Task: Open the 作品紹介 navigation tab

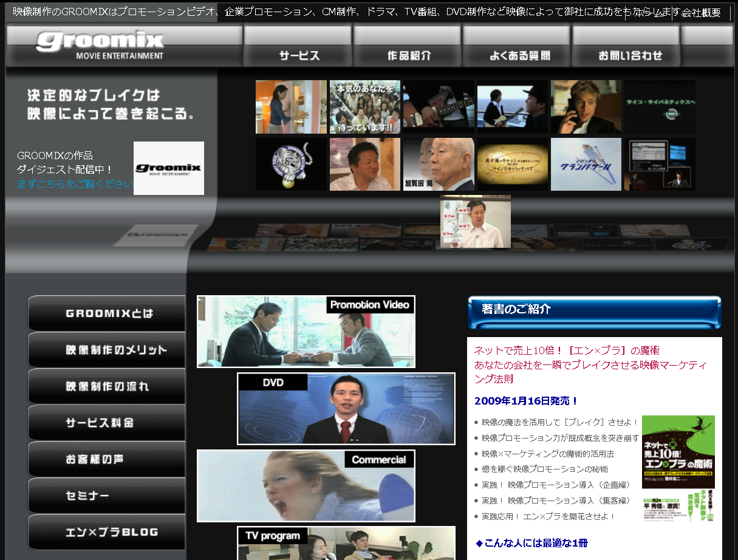Action: click(408, 55)
